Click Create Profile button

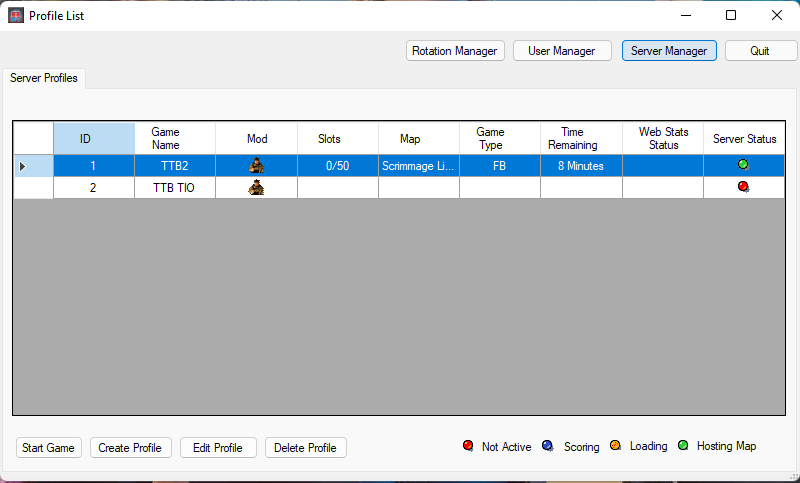pos(130,448)
